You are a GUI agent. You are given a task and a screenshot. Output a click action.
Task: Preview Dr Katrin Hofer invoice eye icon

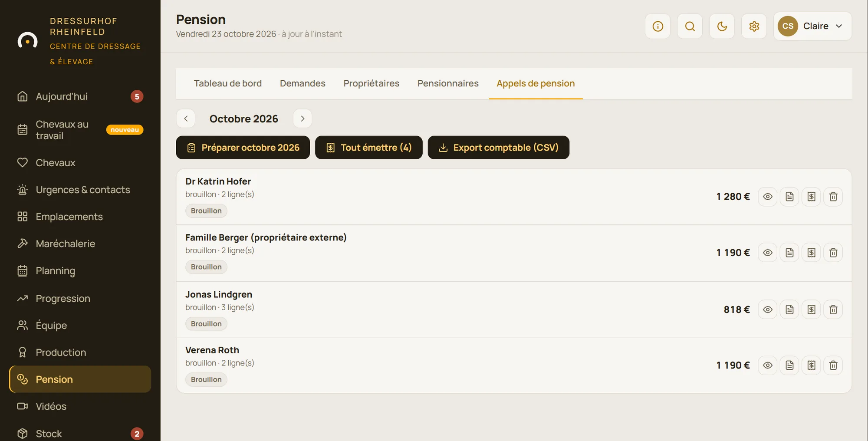[x=767, y=197]
